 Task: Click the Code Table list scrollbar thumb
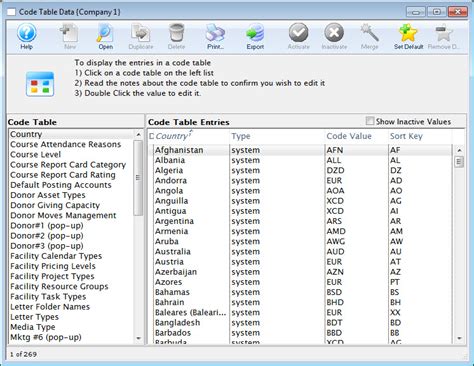(138, 178)
